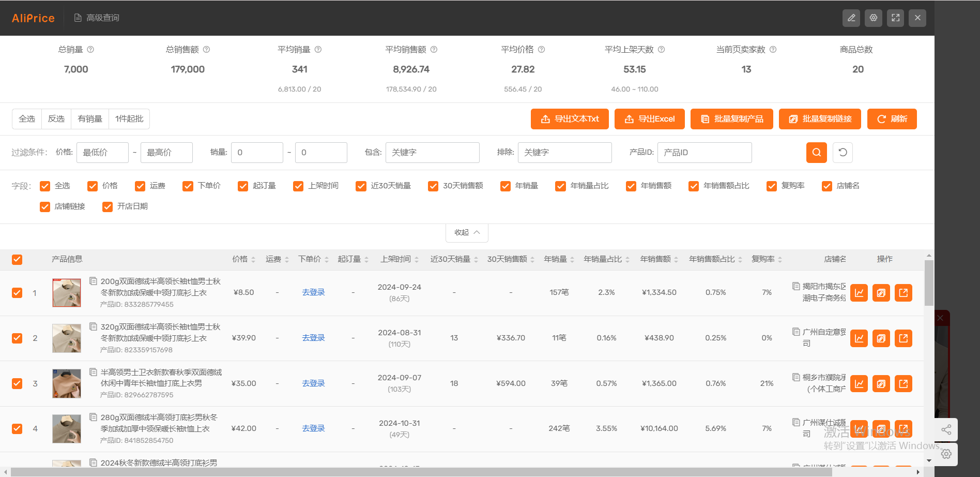Screen dimensions: 980x477
Task: Uncheck the 运费 field checkbox
Action: (x=140, y=186)
